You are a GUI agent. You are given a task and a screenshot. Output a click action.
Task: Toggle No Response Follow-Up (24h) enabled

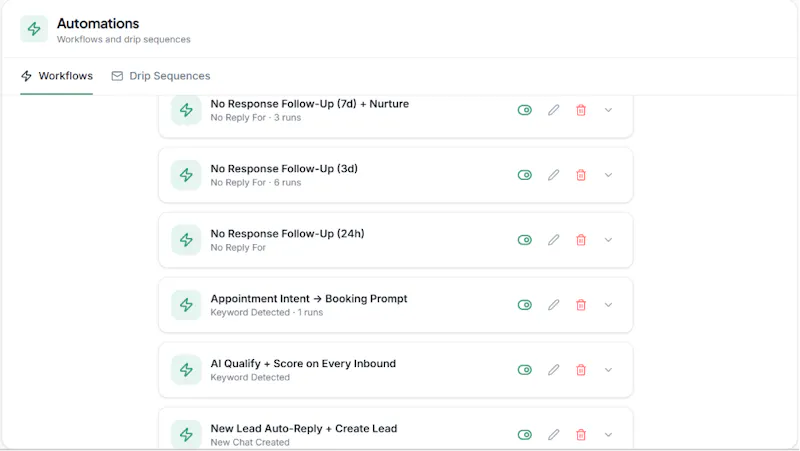click(524, 240)
